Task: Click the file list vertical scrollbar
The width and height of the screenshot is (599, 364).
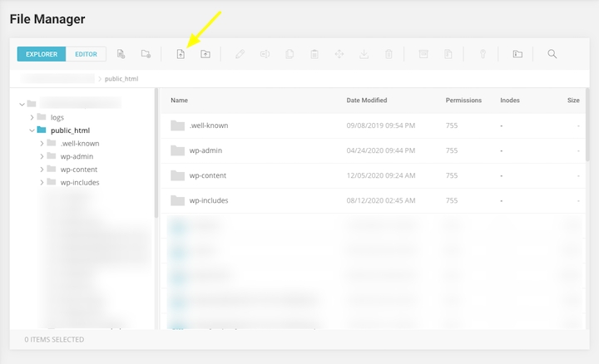Action: (x=587, y=125)
